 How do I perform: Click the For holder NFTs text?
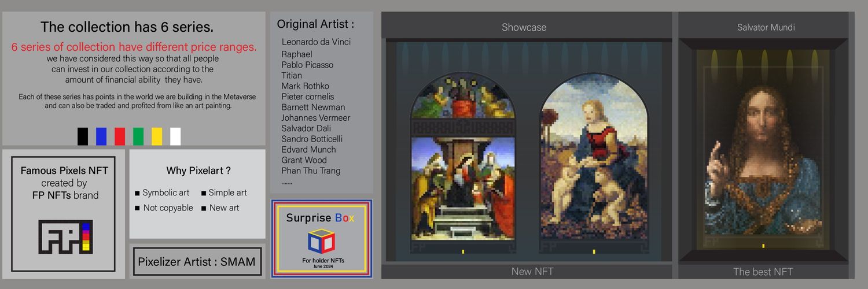pyautogui.click(x=323, y=261)
